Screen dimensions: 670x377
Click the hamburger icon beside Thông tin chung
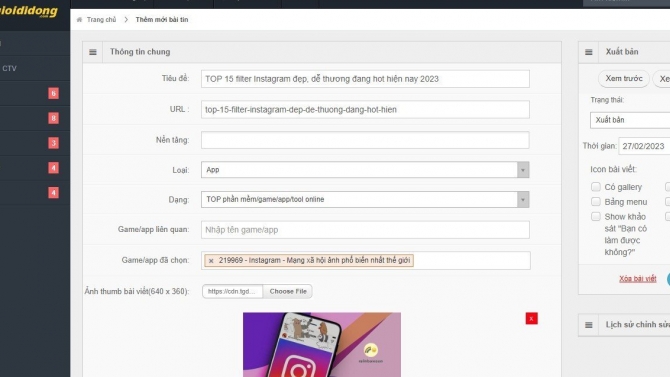pos(93,52)
